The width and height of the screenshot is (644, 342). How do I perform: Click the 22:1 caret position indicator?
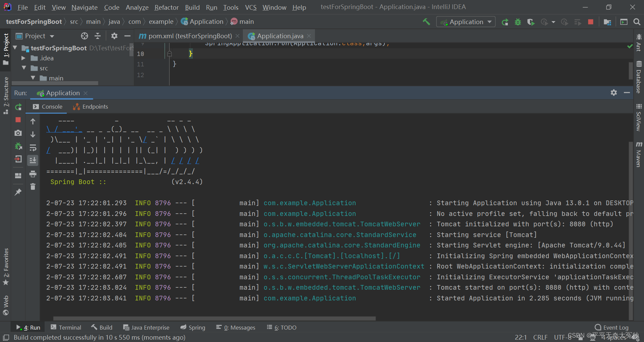point(521,337)
